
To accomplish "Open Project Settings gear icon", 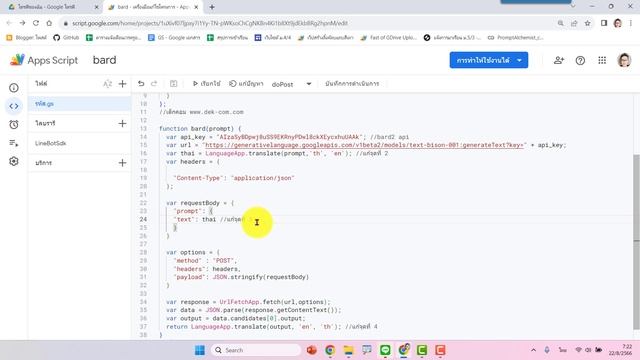I will click(x=14, y=161).
